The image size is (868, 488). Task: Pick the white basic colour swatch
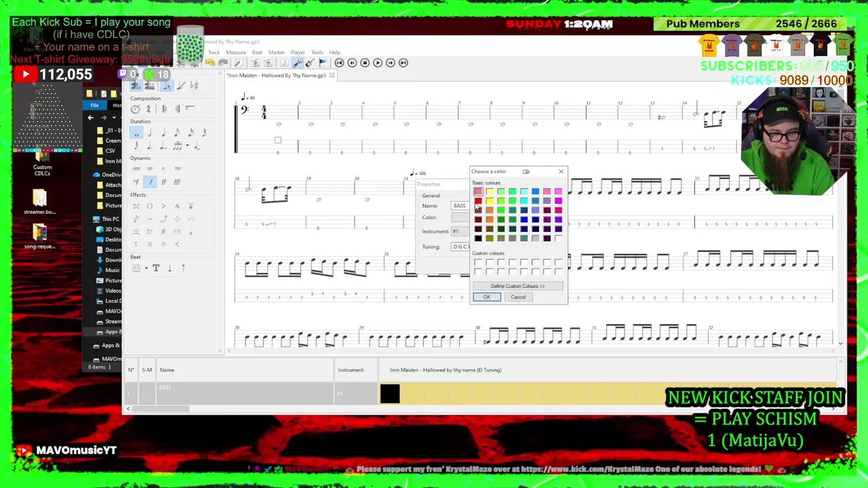(559, 239)
